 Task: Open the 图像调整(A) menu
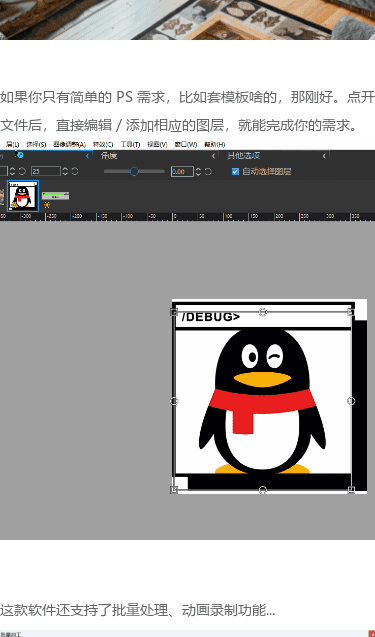coord(69,145)
